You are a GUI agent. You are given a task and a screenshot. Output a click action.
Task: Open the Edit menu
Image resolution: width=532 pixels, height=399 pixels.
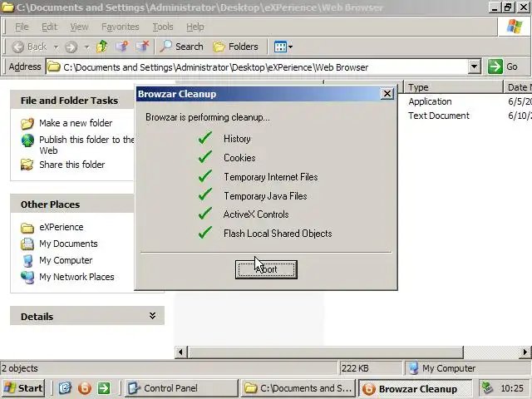pos(49,27)
